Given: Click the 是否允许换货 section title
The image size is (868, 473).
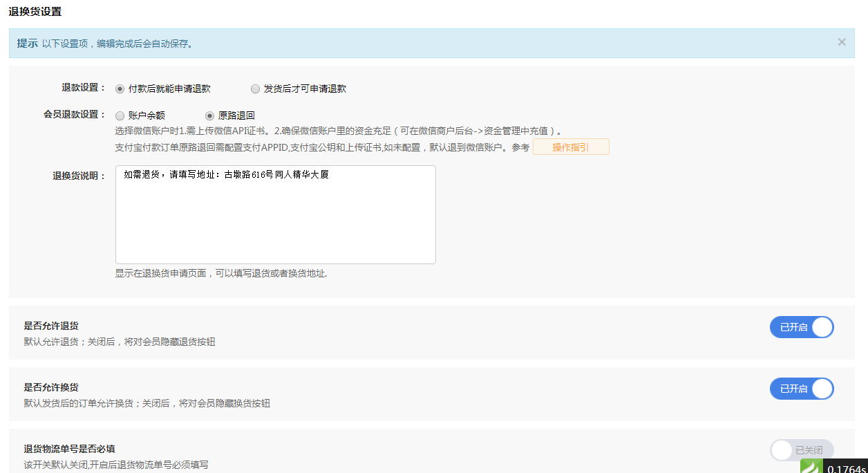Looking at the screenshot, I should click(x=51, y=387).
